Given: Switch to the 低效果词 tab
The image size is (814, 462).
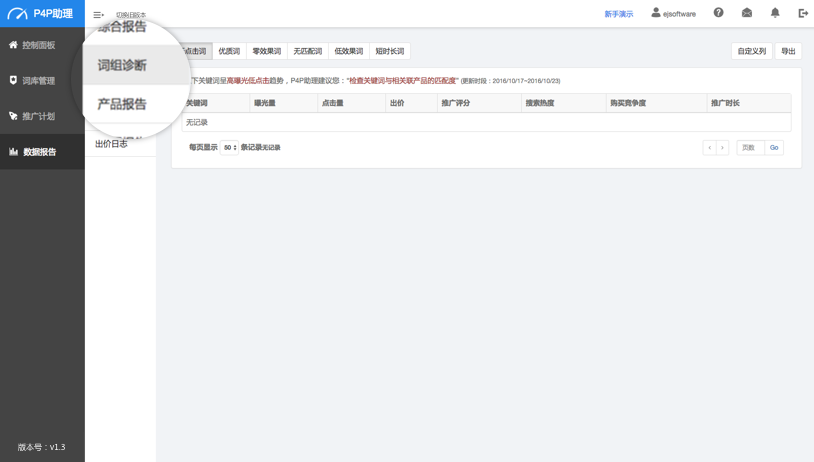Looking at the screenshot, I should point(349,51).
